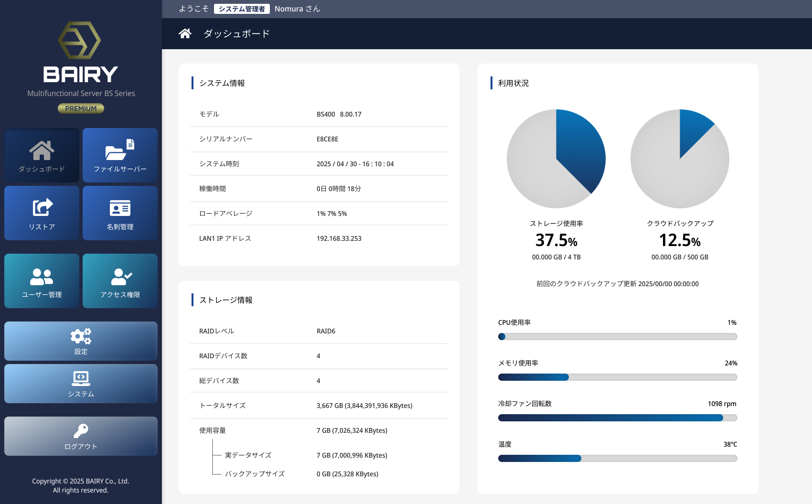Open アクセス権限 via the user-check icon
Image resolution: width=812 pixels, height=504 pixels.
(x=119, y=276)
